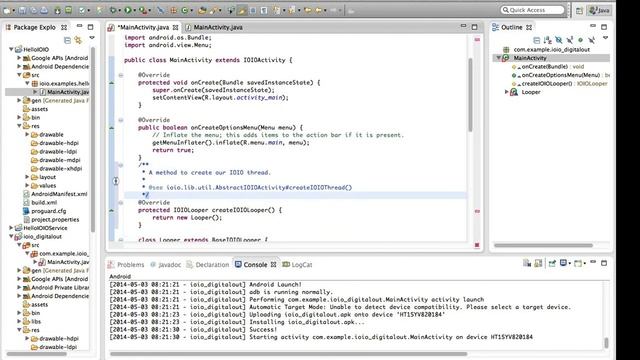
Task: Switch to the *MainActivity.java editor tab
Action: (x=144, y=27)
